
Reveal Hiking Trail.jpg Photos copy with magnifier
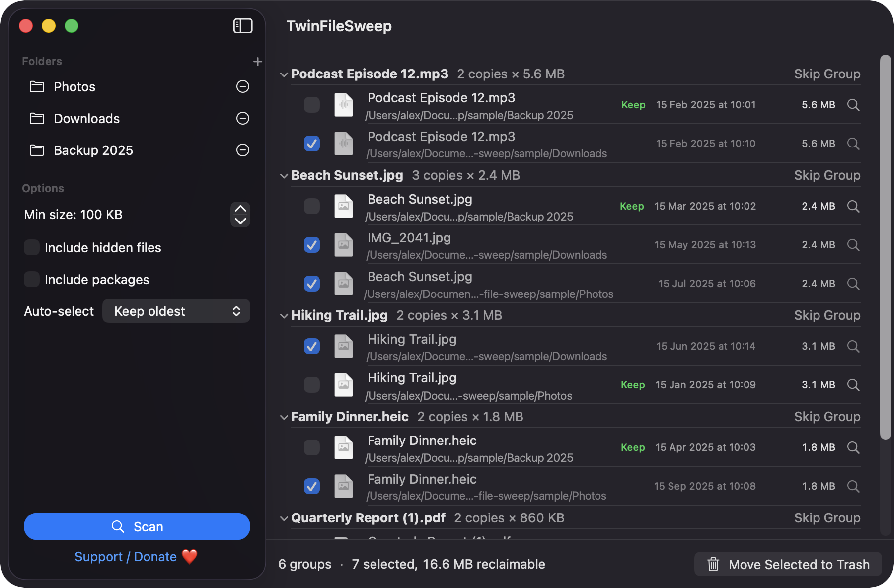[x=853, y=385]
